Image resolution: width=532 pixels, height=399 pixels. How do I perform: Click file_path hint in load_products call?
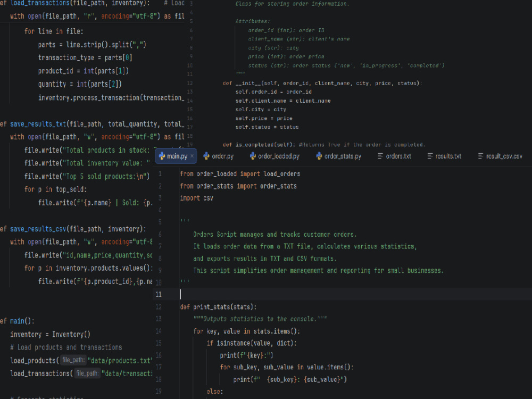[x=73, y=360]
